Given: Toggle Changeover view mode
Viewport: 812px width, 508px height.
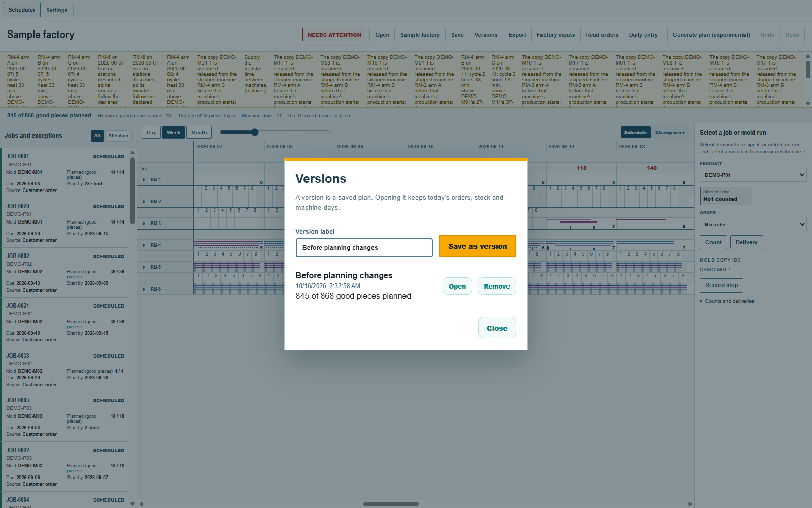Looking at the screenshot, I should pos(670,133).
